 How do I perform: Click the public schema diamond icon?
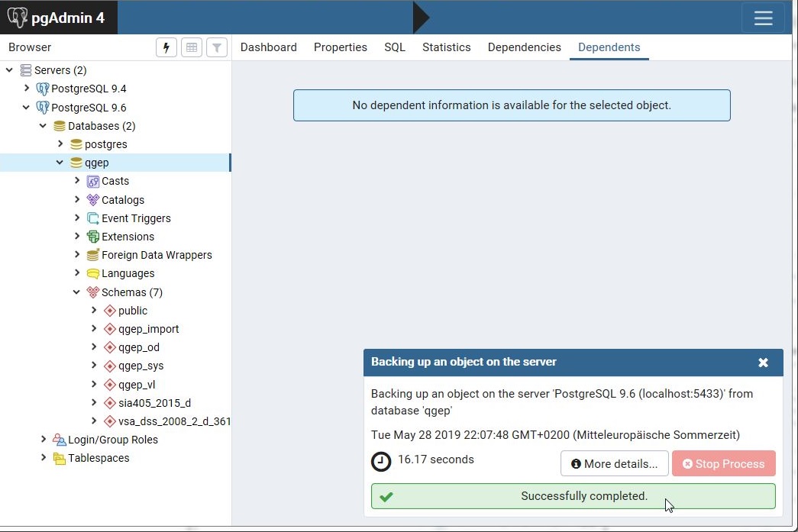point(109,311)
